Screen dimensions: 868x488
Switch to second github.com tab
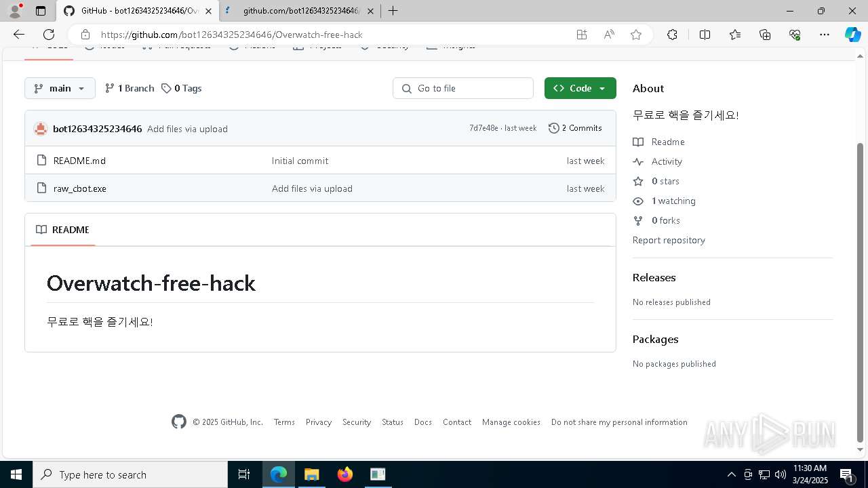point(300,11)
